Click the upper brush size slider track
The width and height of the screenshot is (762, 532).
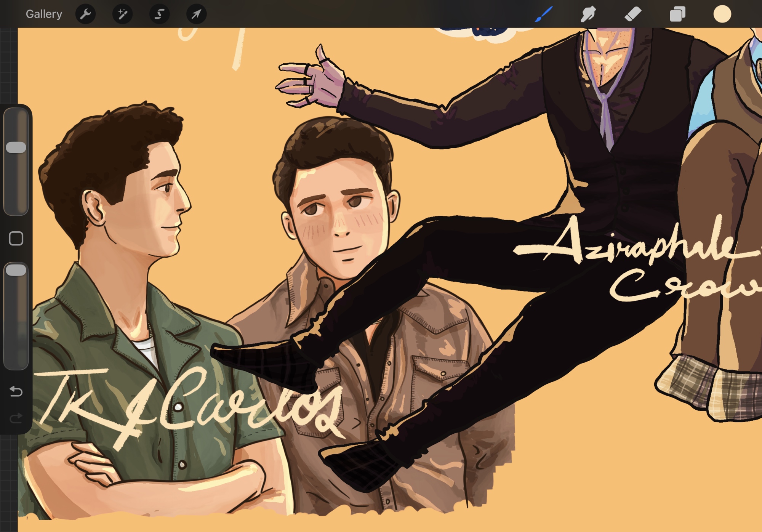pyautogui.click(x=16, y=183)
